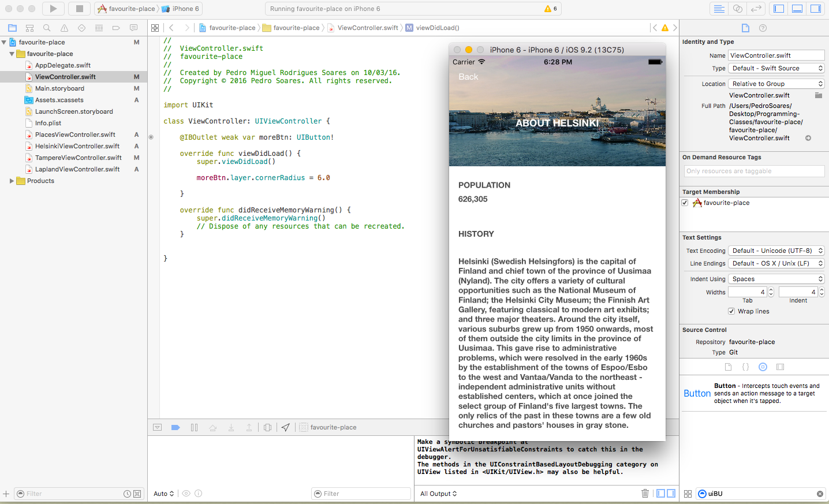Open Auto variables view dropdown
This screenshot has height=504, width=829.
click(x=164, y=494)
